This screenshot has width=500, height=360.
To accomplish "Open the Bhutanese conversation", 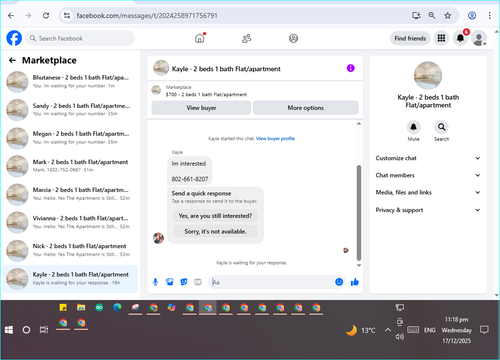I will pos(70,81).
